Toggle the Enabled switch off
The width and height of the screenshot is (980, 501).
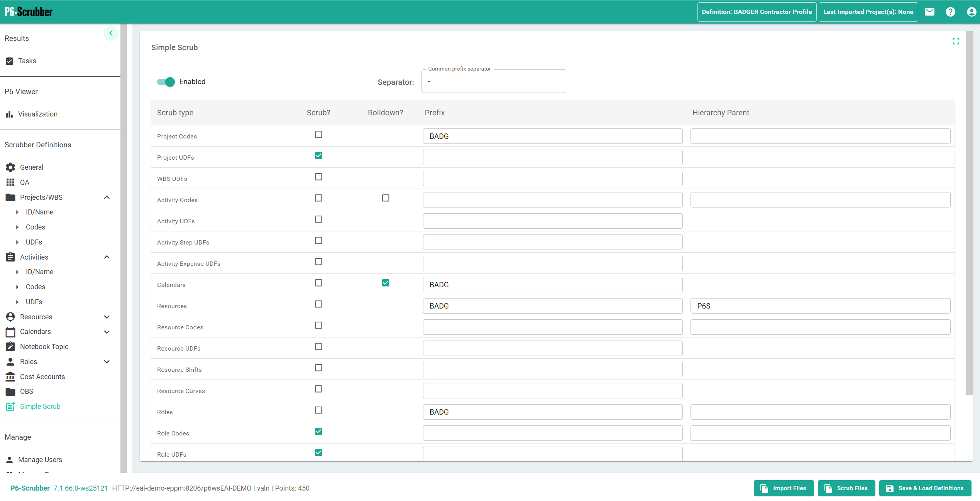pos(166,82)
